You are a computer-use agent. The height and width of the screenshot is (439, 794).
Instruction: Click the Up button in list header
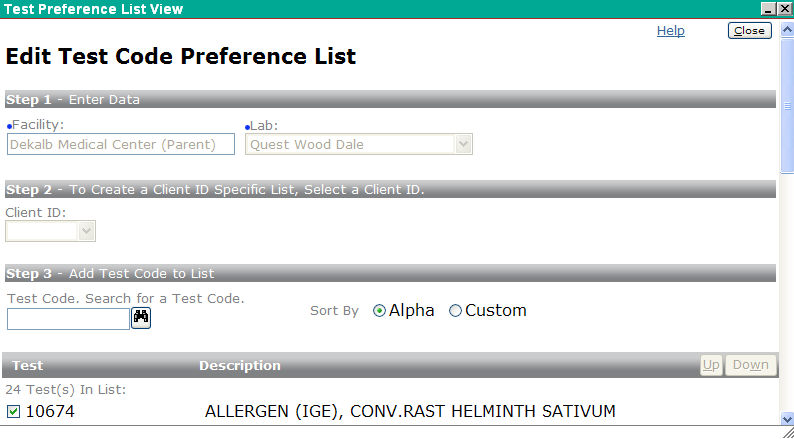pos(711,365)
